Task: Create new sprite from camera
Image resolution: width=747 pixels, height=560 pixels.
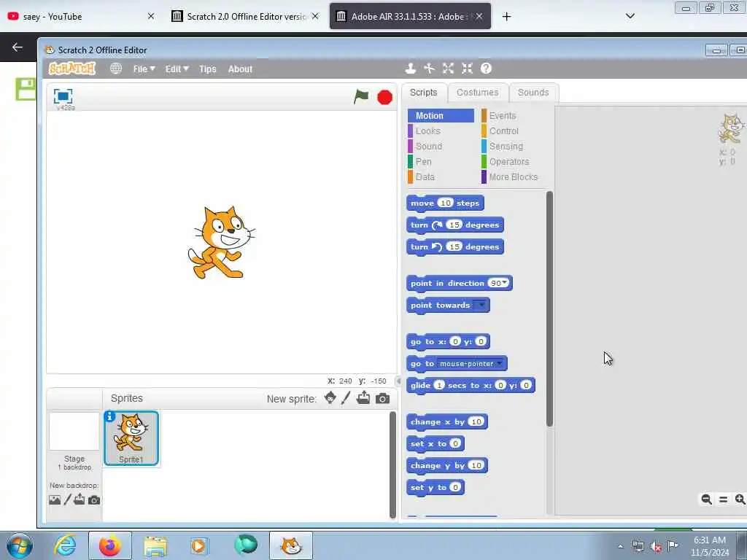Action: point(382,399)
